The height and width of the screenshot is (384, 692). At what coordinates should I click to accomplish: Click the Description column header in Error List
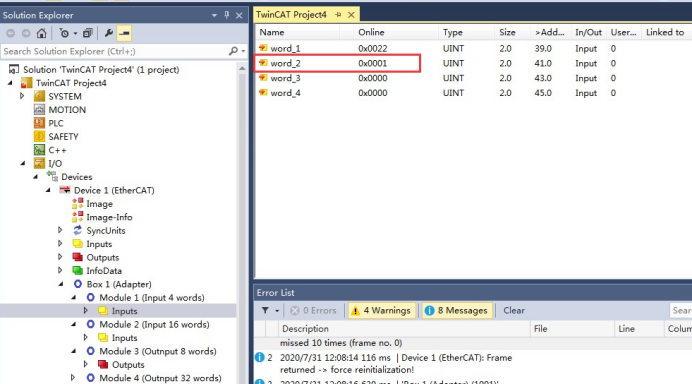click(x=404, y=329)
